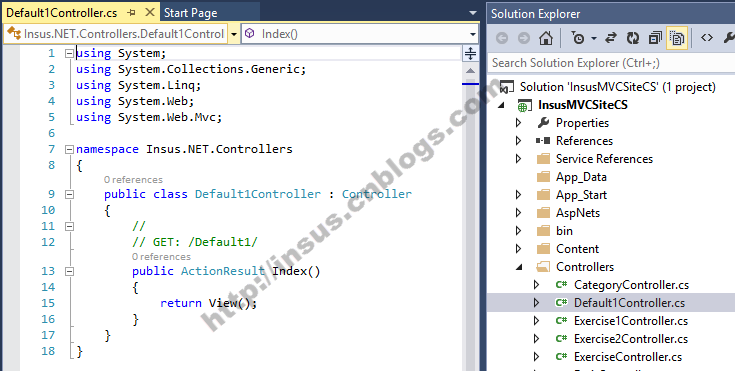Click 'Controller' base class in line 9
This screenshot has width=735, height=371.
[x=377, y=194]
